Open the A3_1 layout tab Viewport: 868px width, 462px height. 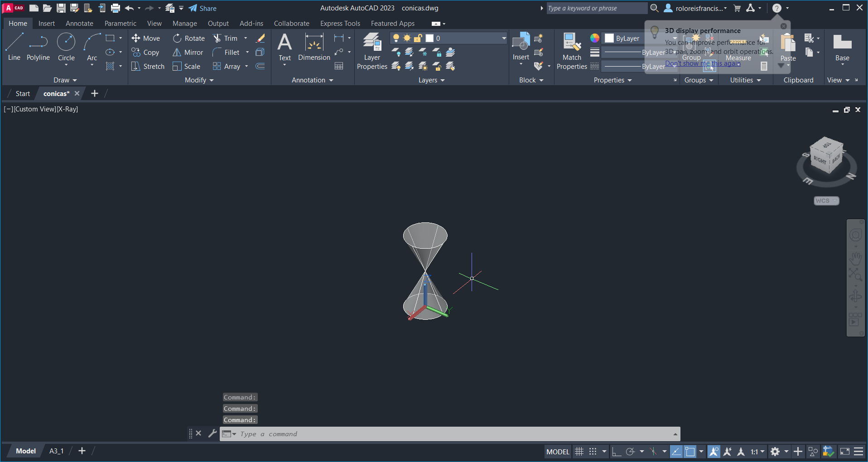click(56, 451)
